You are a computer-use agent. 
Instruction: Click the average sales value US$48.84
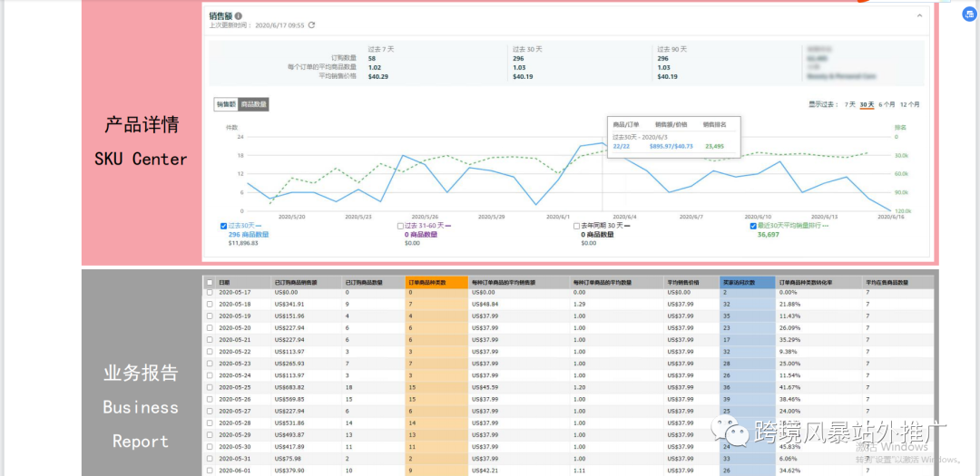(x=485, y=304)
